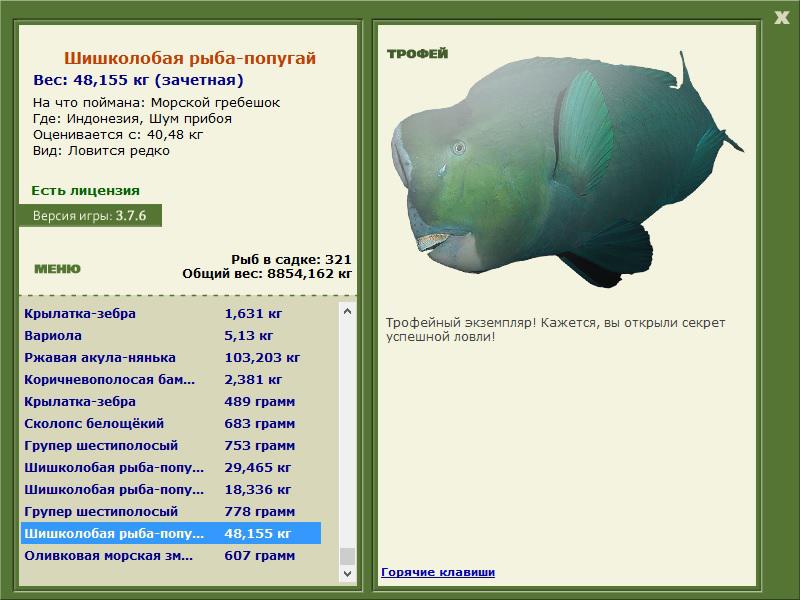Select Групер шестиполосый 778 грамм row
This screenshot has height=600, width=800.
[170, 511]
